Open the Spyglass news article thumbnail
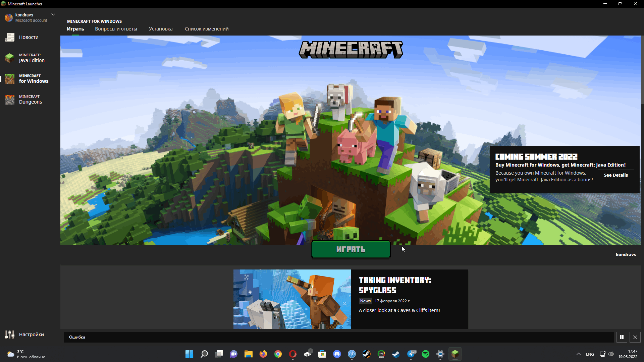The image size is (644, 362). pos(292,299)
